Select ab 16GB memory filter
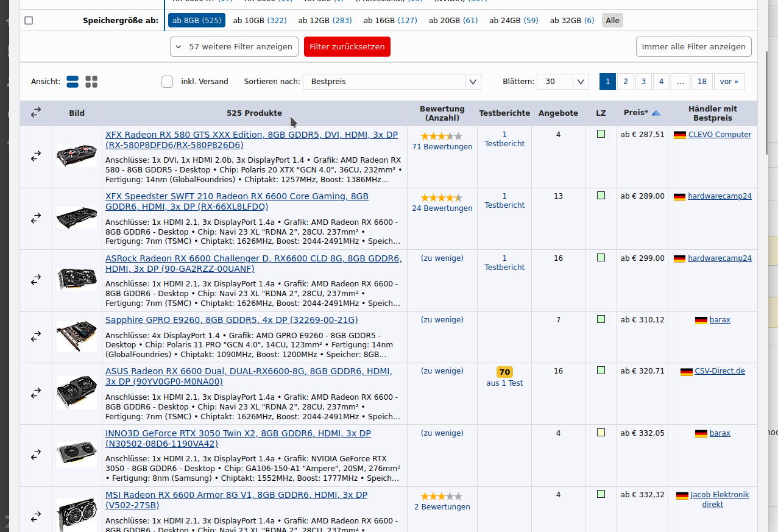 pyautogui.click(x=391, y=20)
